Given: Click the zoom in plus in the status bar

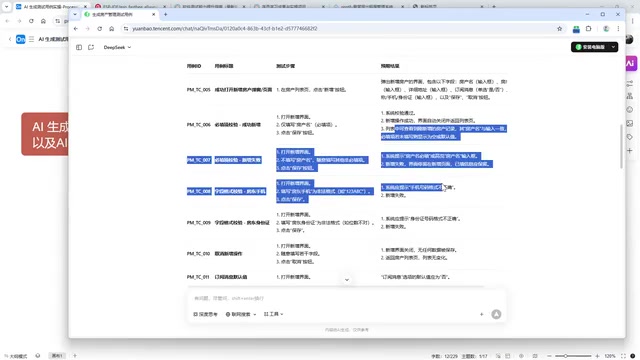Looking at the screenshot, I should pos(597,356).
